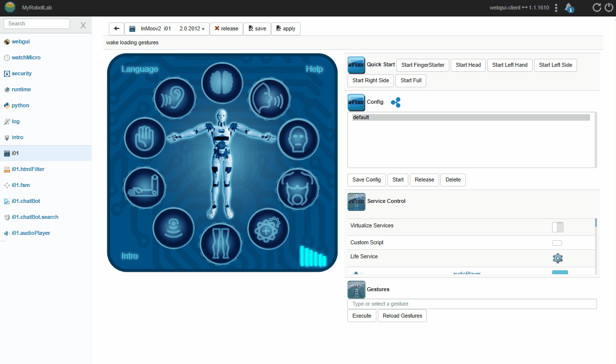Image resolution: width=616 pixels, height=364 pixels.
Task: Open i01.chatBot in the sidebar
Action: point(25,201)
